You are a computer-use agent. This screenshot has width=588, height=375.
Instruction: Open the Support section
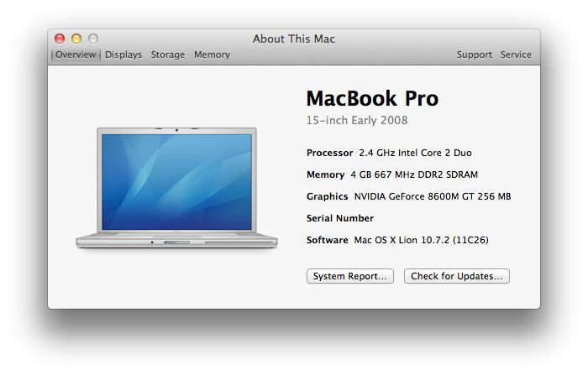474,55
